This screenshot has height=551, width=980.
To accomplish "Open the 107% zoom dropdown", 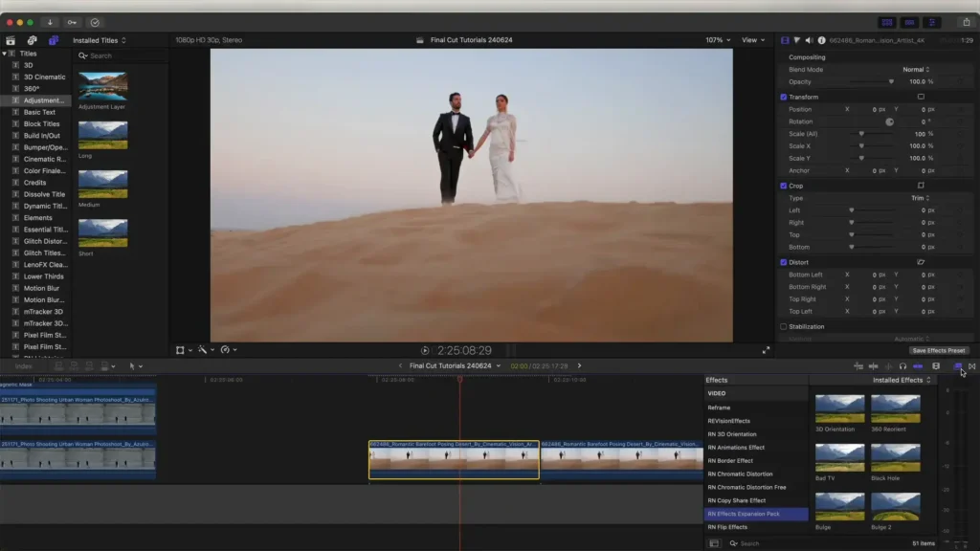I will tap(718, 40).
